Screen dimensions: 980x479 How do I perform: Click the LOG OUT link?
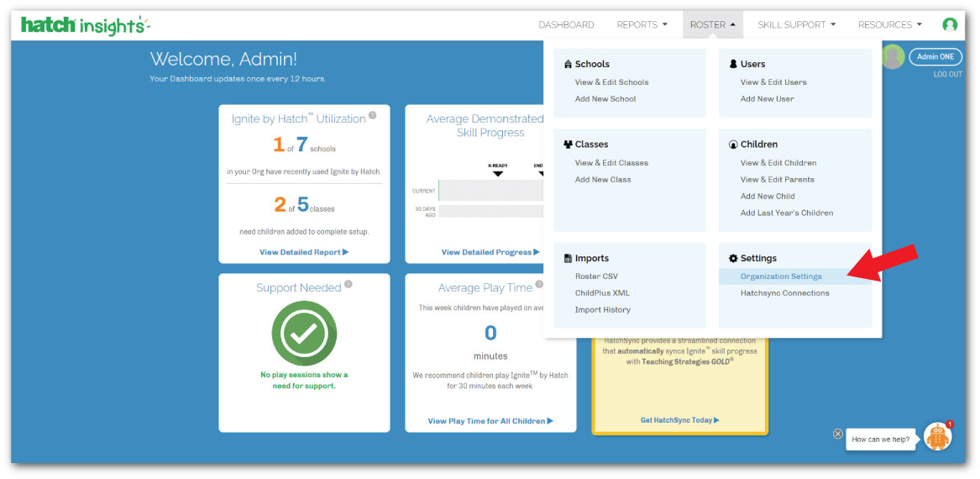click(948, 75)
